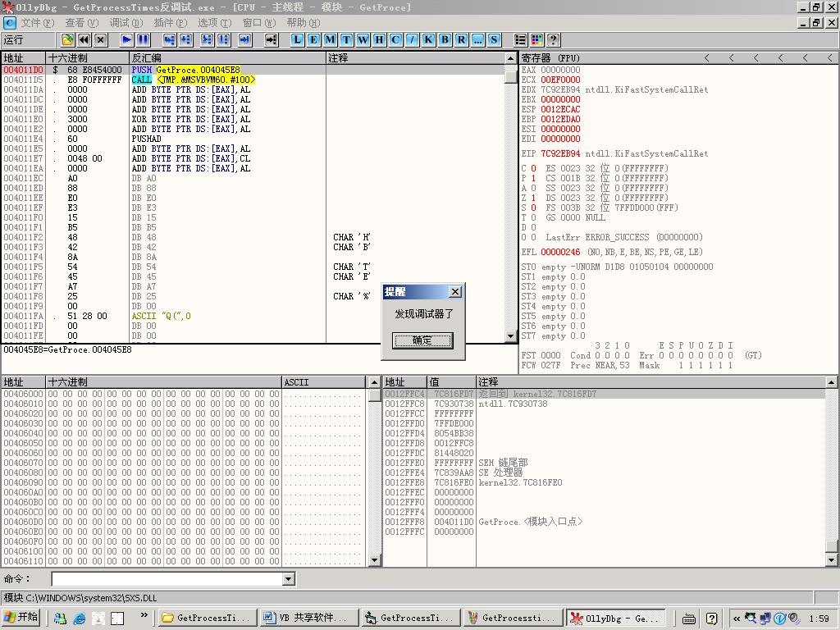Click disassembly pane scrollbar down arrow

pos(510,336)
